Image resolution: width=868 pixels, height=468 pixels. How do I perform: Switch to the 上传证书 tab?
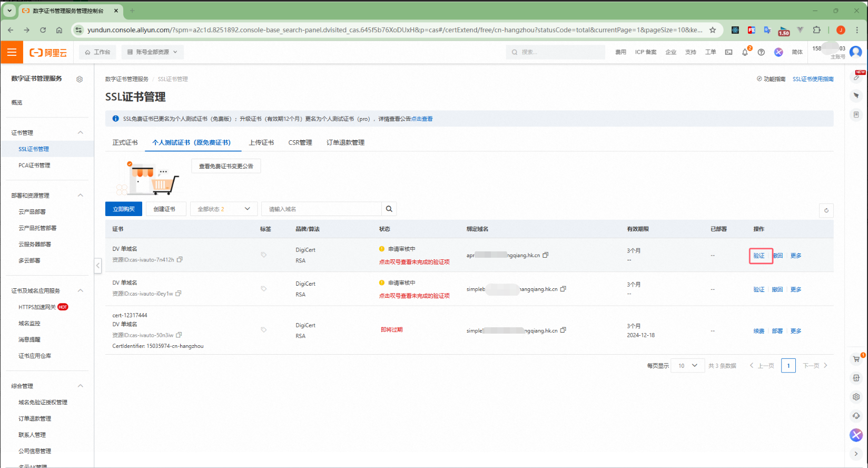click(261, 142)
